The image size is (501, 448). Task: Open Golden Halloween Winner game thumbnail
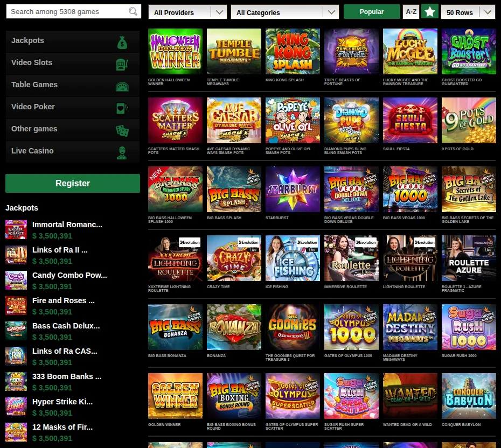[175, 51]
